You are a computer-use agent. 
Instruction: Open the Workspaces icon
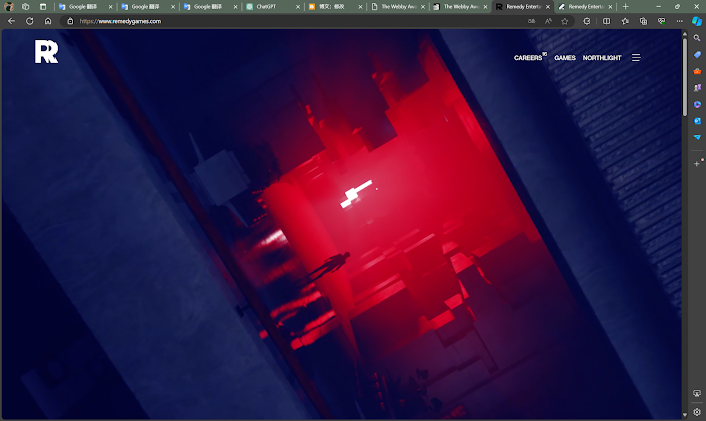pyautogui.click(x=26, y=7)
